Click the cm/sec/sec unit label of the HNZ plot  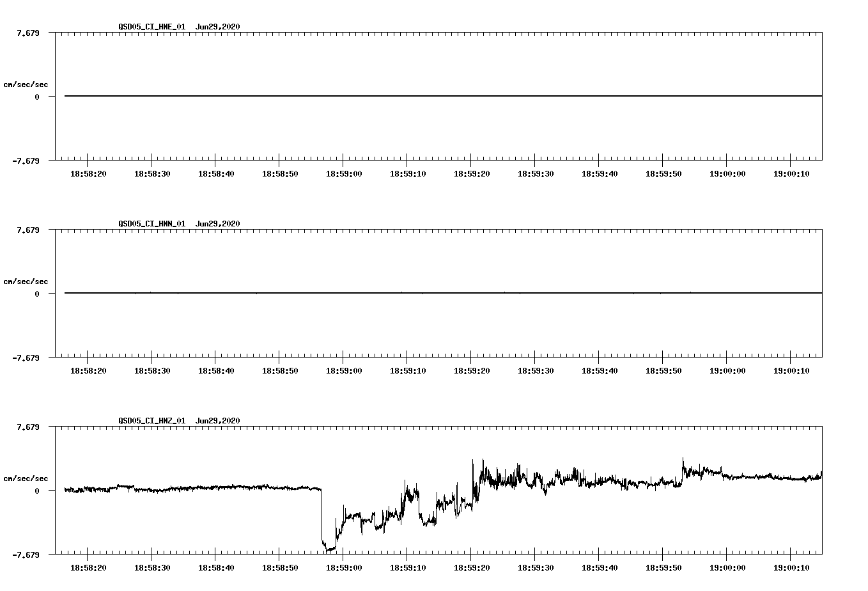[26, 478]
